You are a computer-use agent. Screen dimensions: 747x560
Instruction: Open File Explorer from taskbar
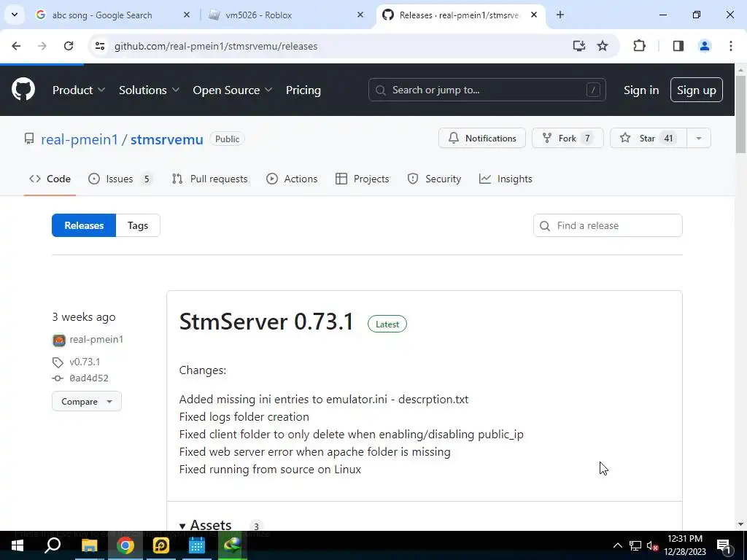(x=89, y=545)
